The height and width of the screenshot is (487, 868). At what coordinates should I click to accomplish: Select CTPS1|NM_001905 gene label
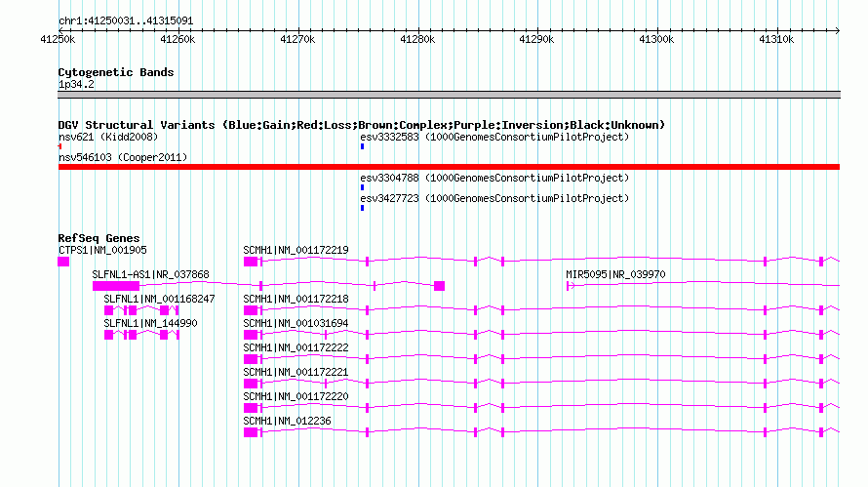102,250
